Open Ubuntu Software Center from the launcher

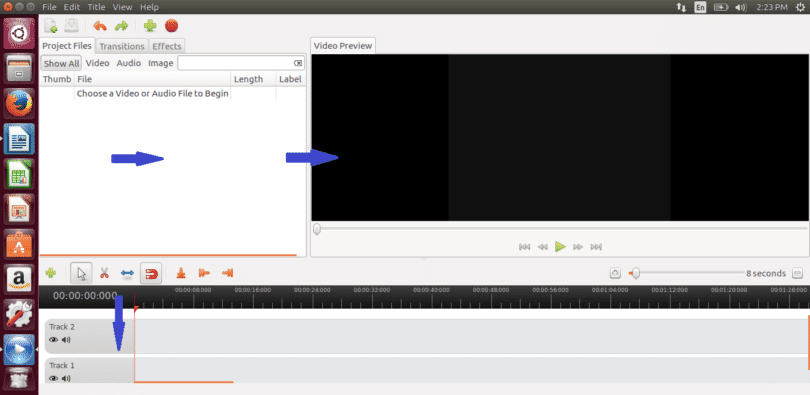pos(20,244)
